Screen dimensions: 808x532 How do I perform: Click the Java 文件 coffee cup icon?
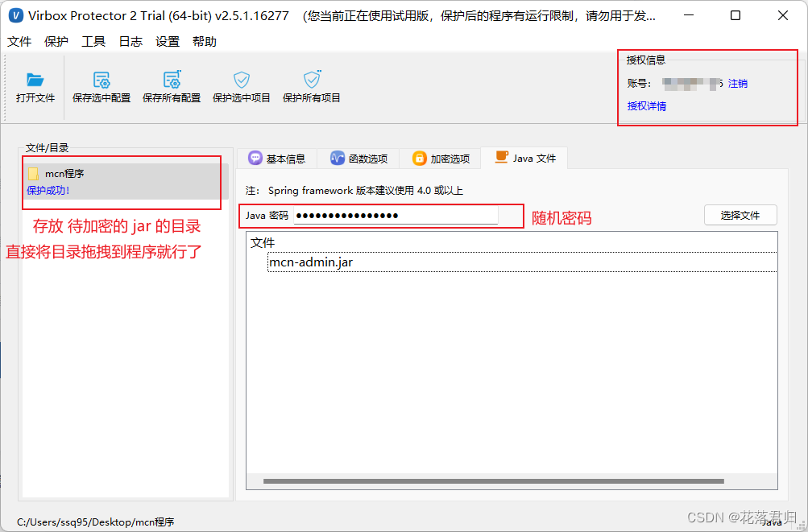pos(501,158)
